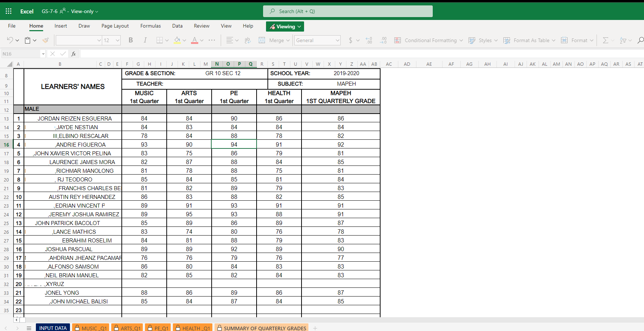This screenshot has height=331, width=644.
Task: Open the Help tab
Action: click(248, 26)
